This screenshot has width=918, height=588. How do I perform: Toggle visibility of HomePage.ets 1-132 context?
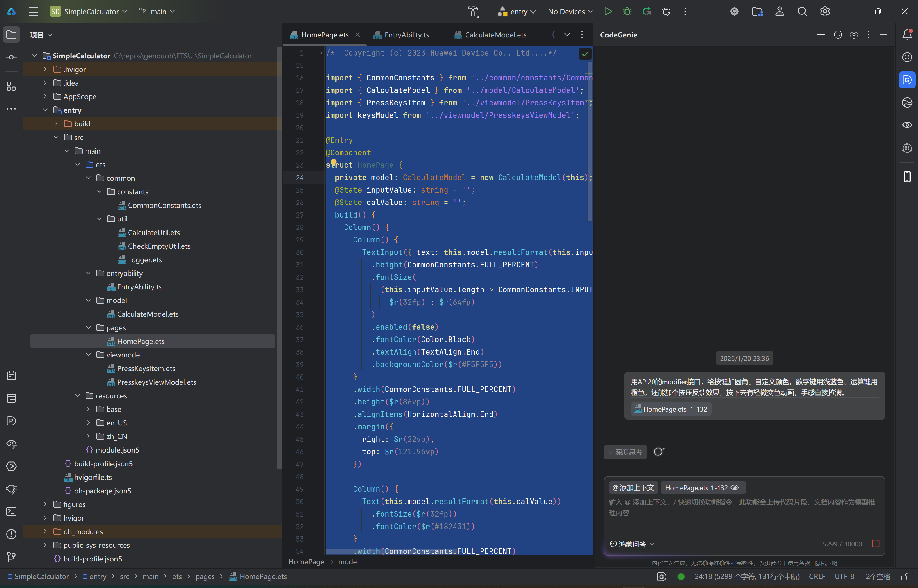pyautogui.click(x=735, y=487)
